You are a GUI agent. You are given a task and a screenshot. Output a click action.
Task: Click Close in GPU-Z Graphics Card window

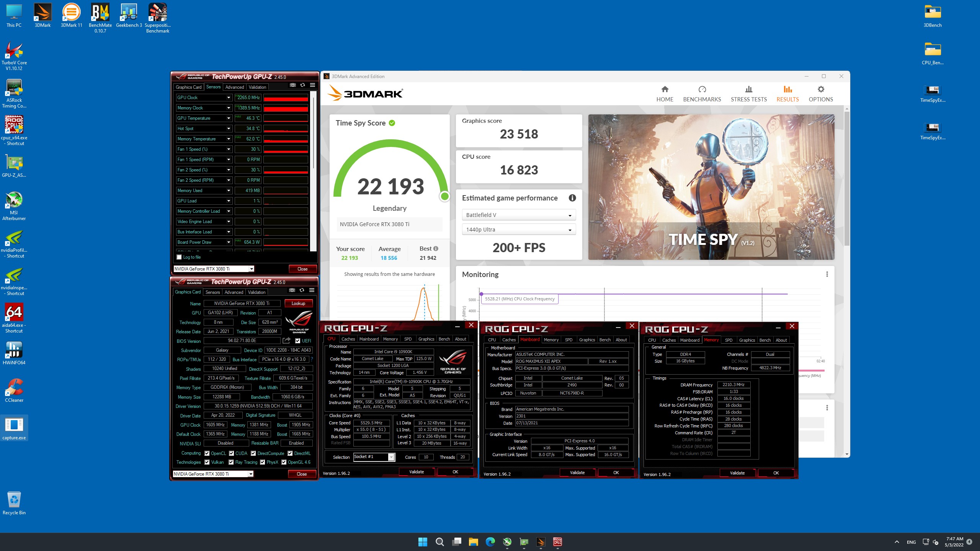click(302, 474)
